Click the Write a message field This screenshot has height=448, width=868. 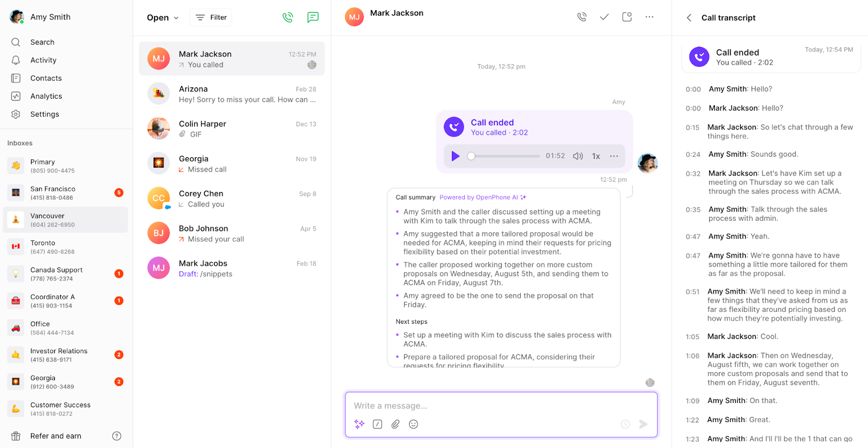501,406
